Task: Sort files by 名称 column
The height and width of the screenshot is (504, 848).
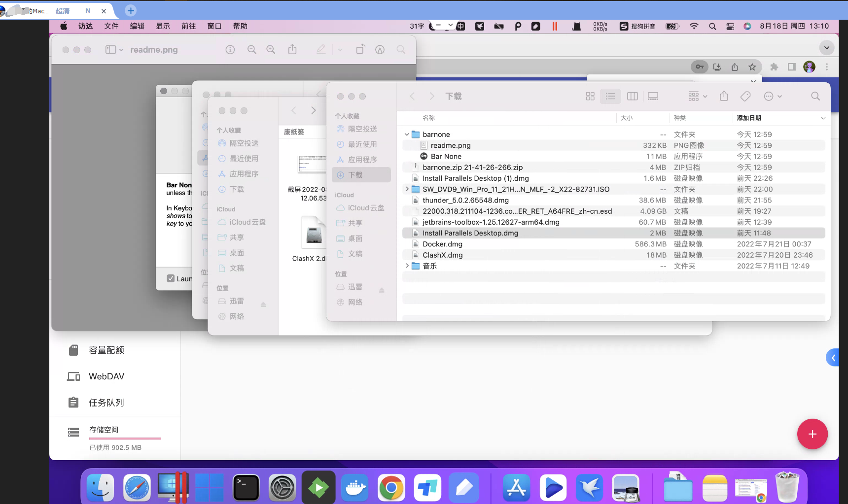Action: coord(428,118)
